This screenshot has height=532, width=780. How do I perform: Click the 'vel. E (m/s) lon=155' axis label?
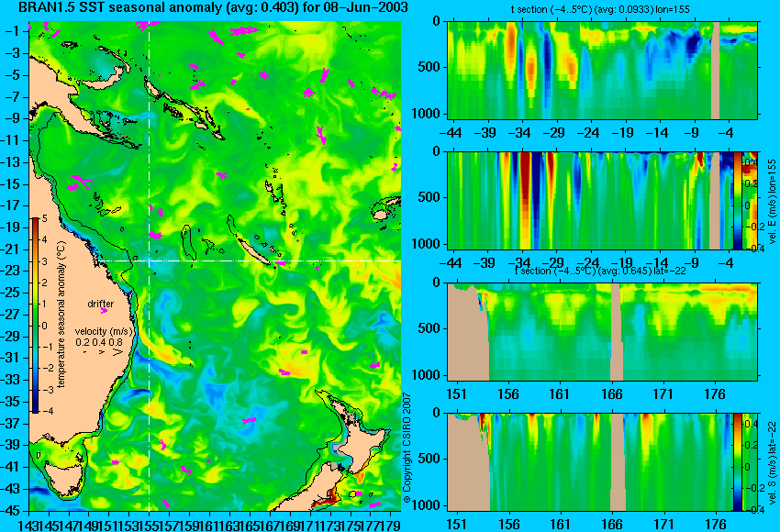[x=772, y=202]
